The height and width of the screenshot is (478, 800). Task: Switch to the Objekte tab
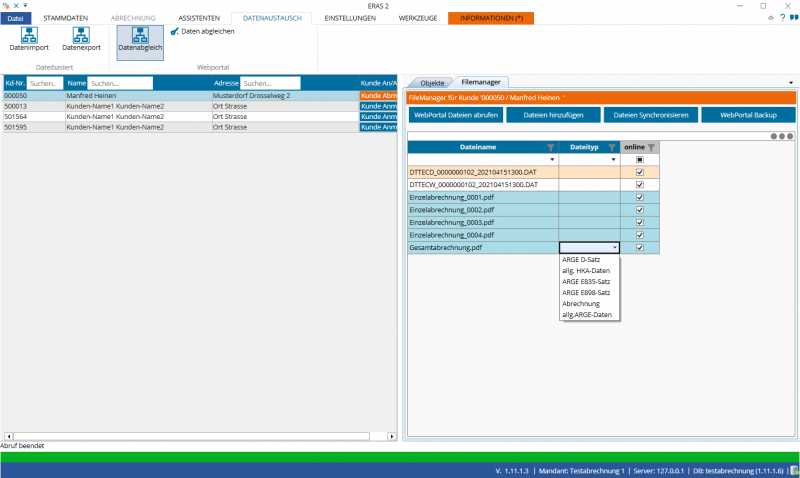(x=432, y=83)
